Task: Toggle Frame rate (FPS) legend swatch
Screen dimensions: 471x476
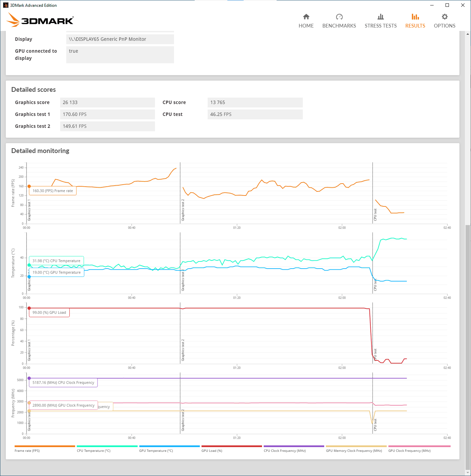Action: point(45,446)
